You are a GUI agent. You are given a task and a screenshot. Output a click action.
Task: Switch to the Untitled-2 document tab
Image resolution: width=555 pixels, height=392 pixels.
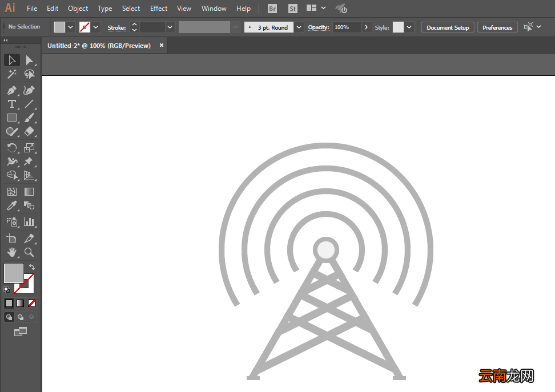[x=99, y=46]
